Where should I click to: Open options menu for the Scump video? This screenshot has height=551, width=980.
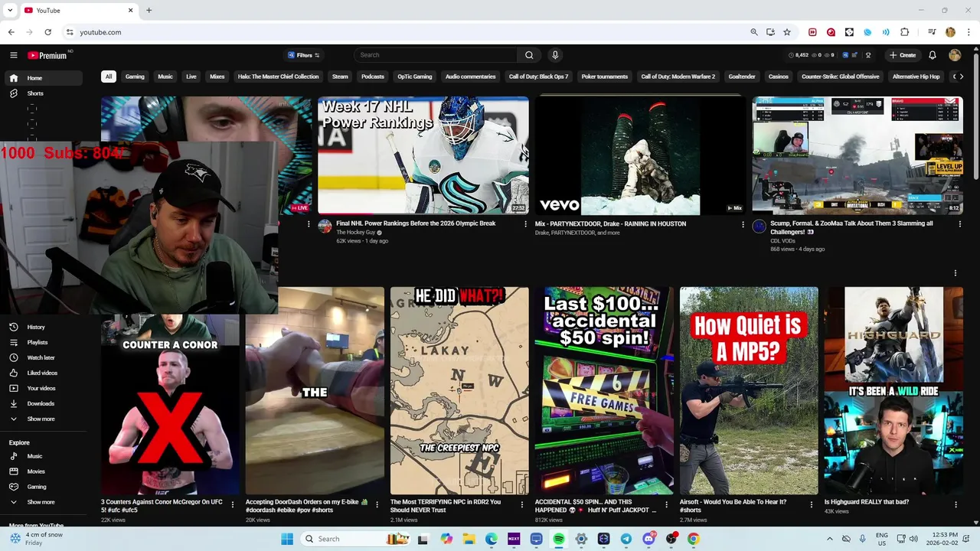(960, 224)
